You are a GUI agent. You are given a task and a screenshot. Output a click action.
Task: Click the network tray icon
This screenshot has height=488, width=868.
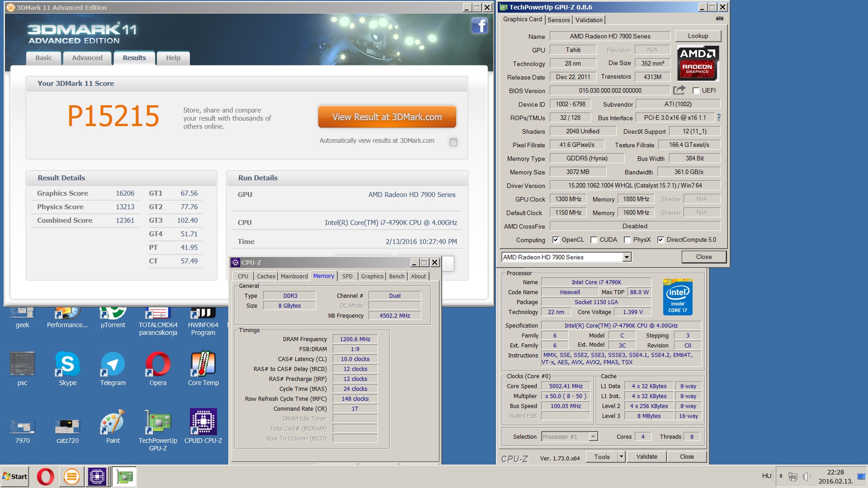[x=793, y=476]
